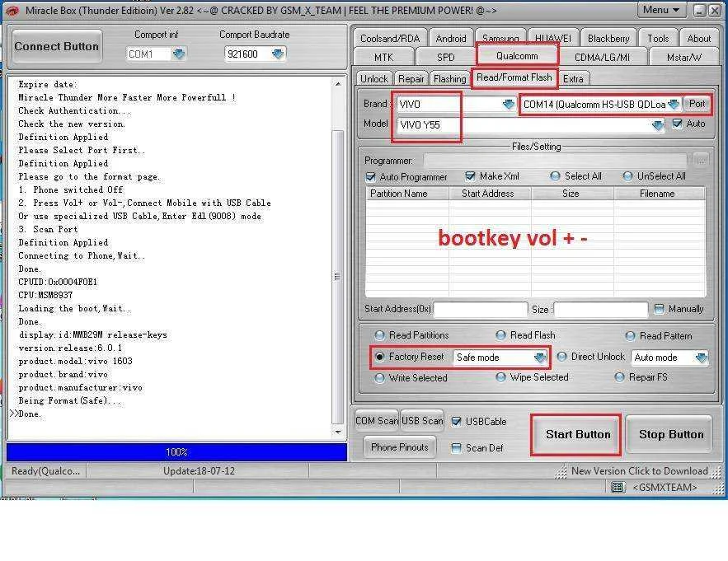Switch to the Android tab
Image resolution: width=728 pixels, height=561 pixels.
451,39
